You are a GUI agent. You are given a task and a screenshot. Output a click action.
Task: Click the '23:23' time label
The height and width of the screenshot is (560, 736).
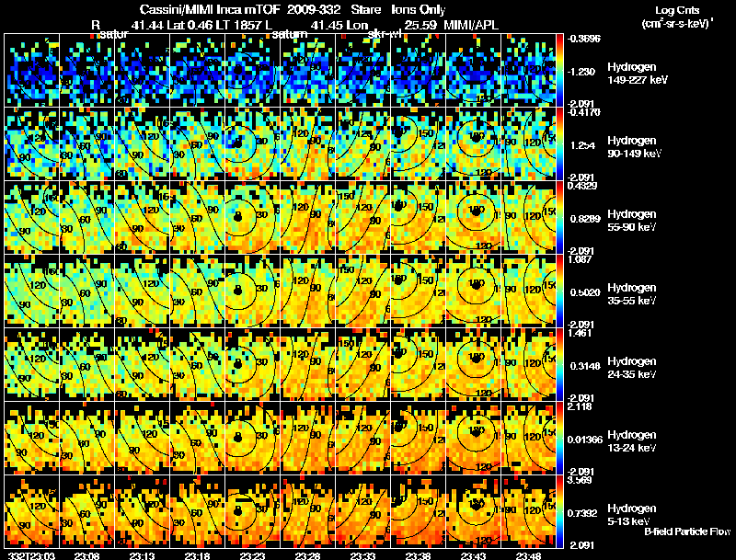(252, 555)
